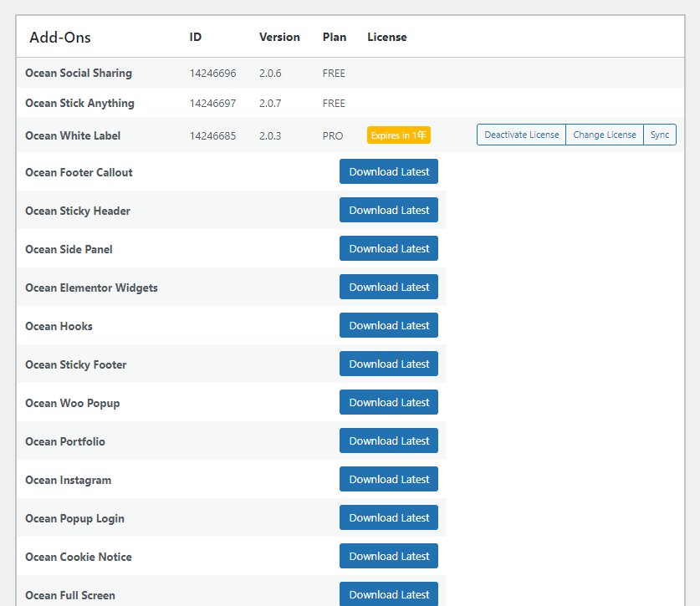The image size is (700, 606).
Task: Click the Change License button
Action: click(x=605, y=135)
